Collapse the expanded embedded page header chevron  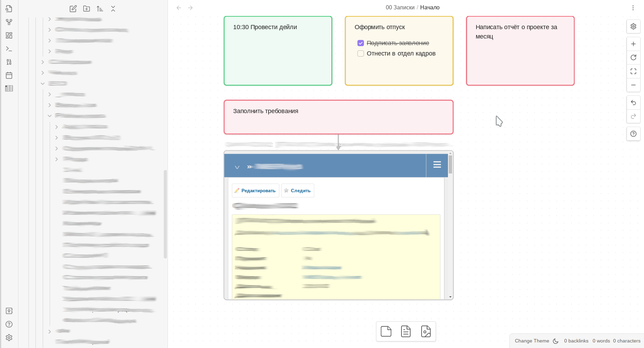click(237, 167)
